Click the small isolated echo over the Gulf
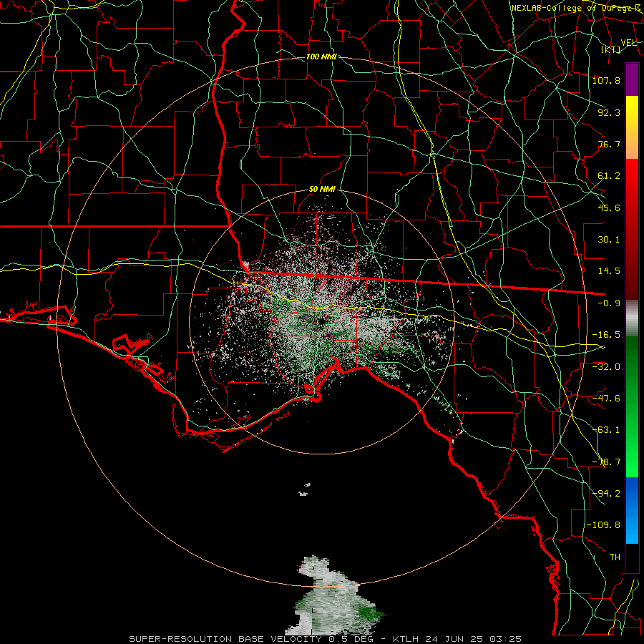644x644 pixels. click(305, 490)
